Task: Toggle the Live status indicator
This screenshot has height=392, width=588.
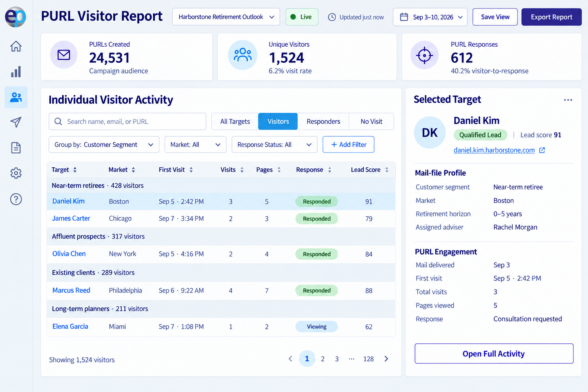Action: [x=302, y=17]
